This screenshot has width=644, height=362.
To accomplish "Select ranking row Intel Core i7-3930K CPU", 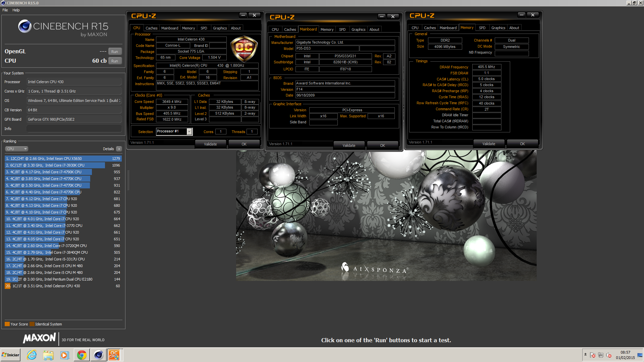I will click(63, 165).
